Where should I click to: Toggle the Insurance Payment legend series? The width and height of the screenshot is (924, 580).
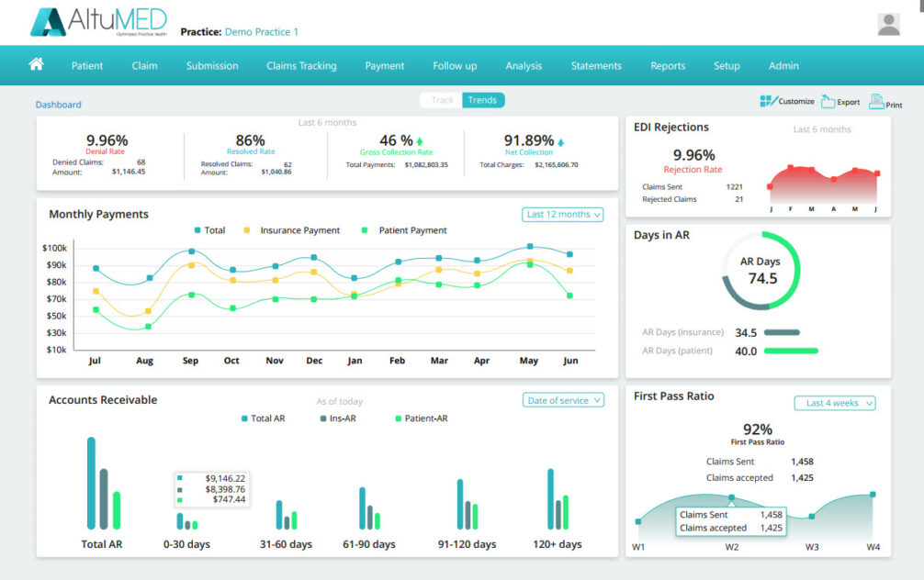click(292, 230)
